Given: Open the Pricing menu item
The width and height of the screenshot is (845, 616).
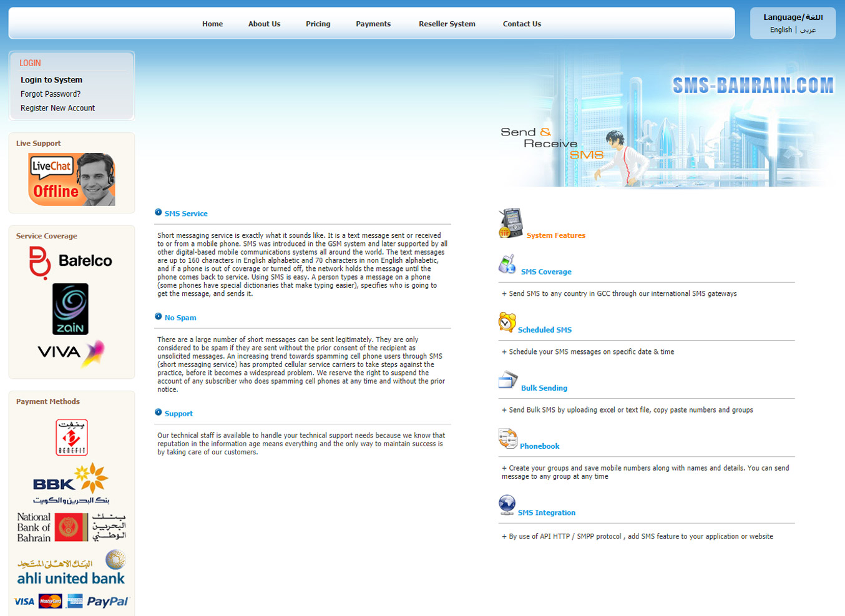Looking at the screenshot, I should 318,24.
